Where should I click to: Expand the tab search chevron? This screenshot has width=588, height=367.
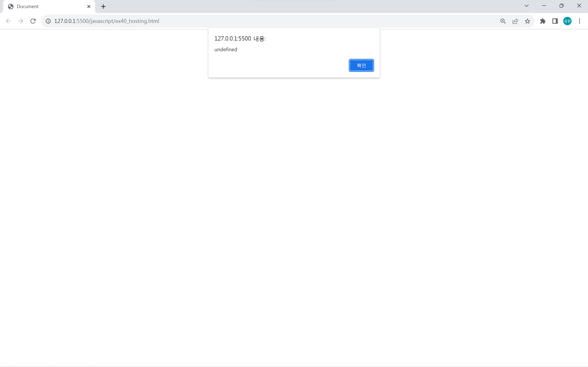(527, 6)
